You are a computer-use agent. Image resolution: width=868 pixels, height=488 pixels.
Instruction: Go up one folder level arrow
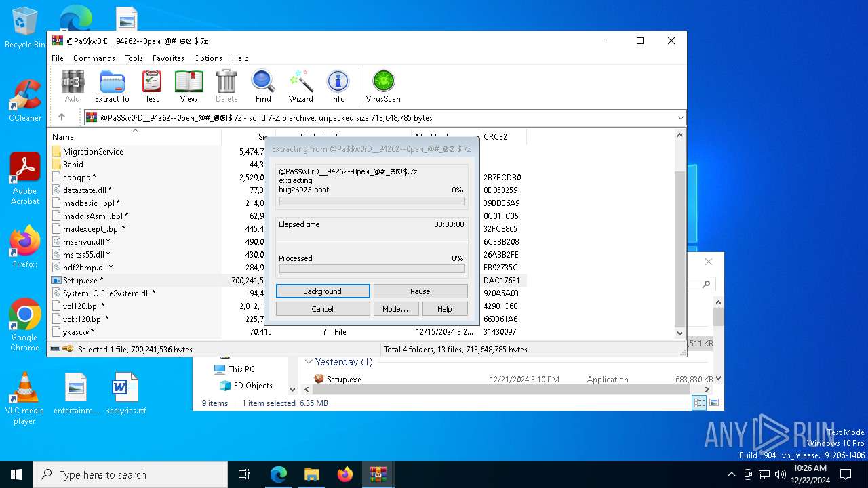[62, 117]
